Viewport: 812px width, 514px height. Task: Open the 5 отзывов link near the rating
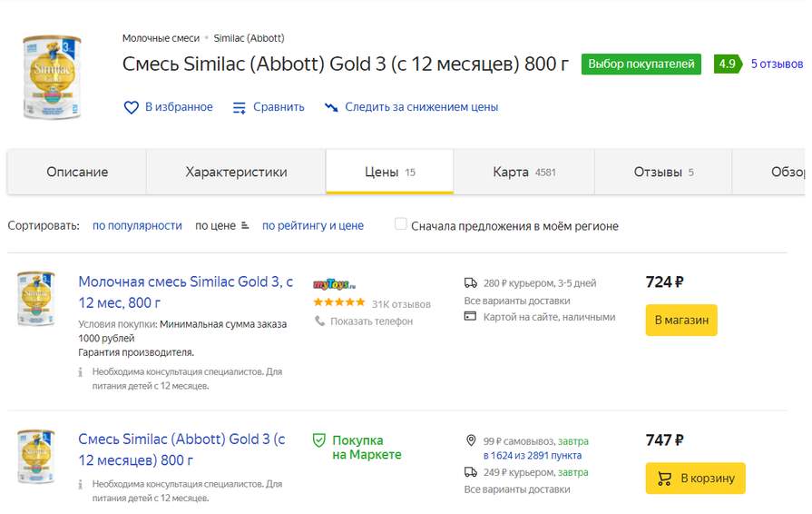pyautogui.click(x=777, y=64)
